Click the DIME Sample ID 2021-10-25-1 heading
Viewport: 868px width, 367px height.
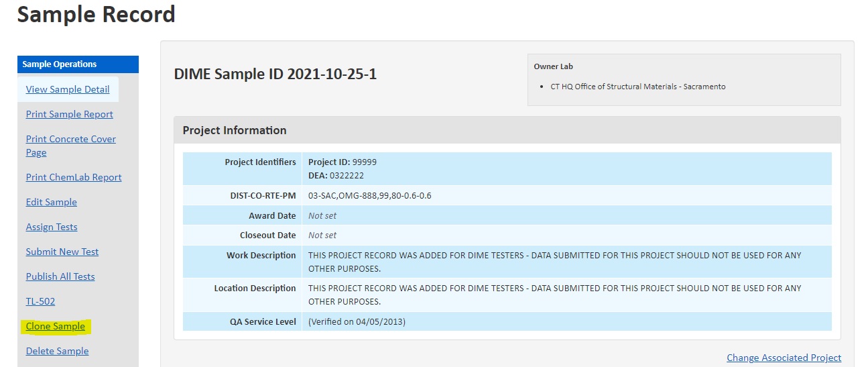point(275,74)
